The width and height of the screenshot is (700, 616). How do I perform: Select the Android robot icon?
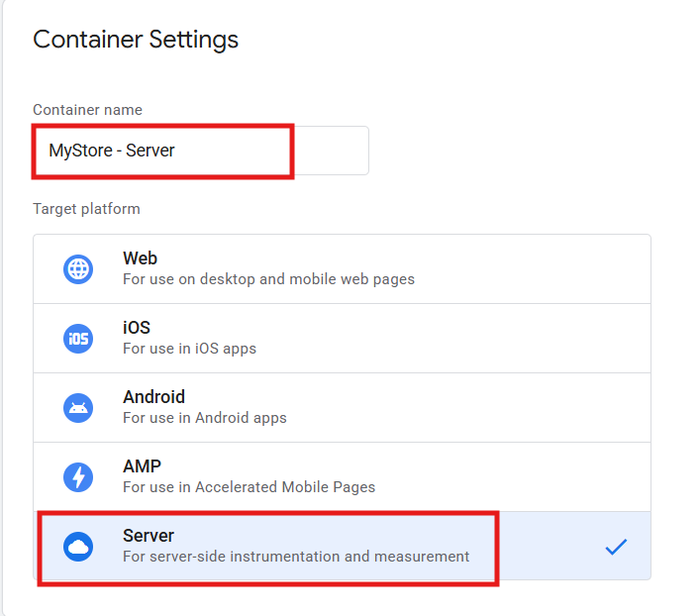(x=78, y=408)
